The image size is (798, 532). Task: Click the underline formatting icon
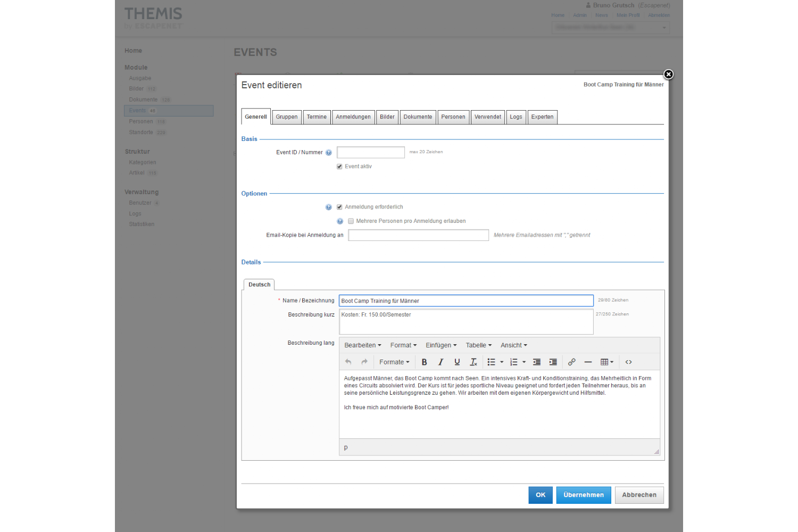click(x=457, y=362)
